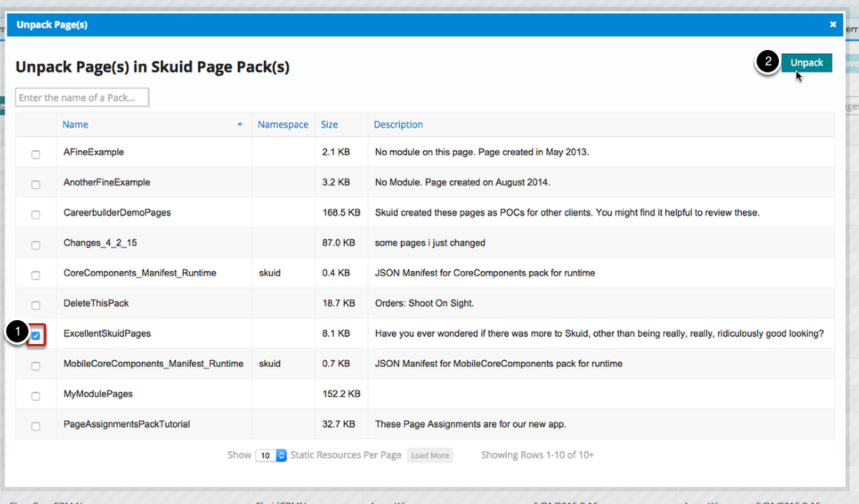Click the Unpack button
This screenshot has height=504, width=859.
click(x=807, y=63)
